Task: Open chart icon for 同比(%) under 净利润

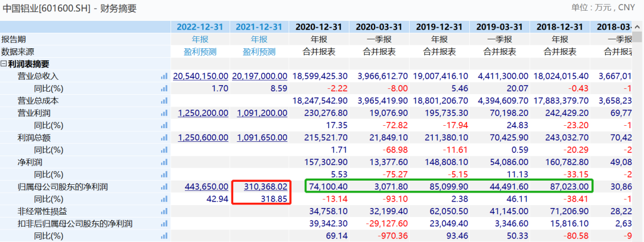Action: tap(165, 175)
